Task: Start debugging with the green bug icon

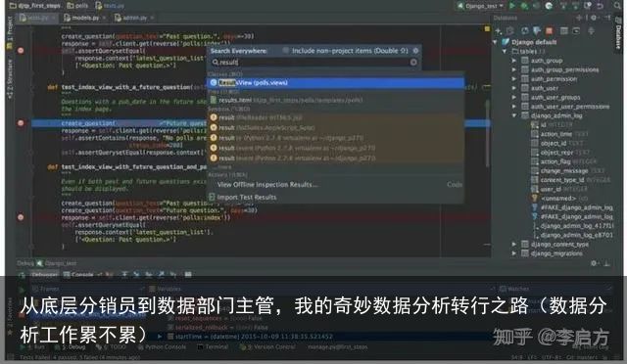Action: tap(524, 6)
